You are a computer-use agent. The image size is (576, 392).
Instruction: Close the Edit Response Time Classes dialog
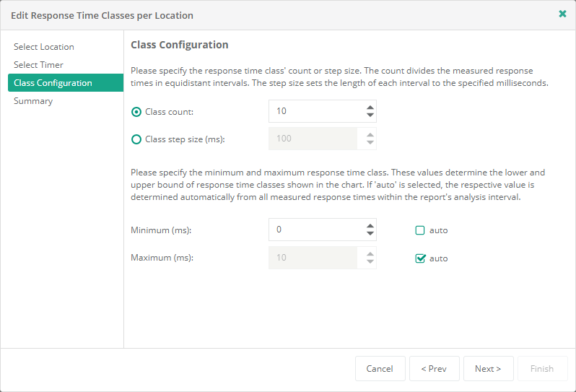[562, 14]
